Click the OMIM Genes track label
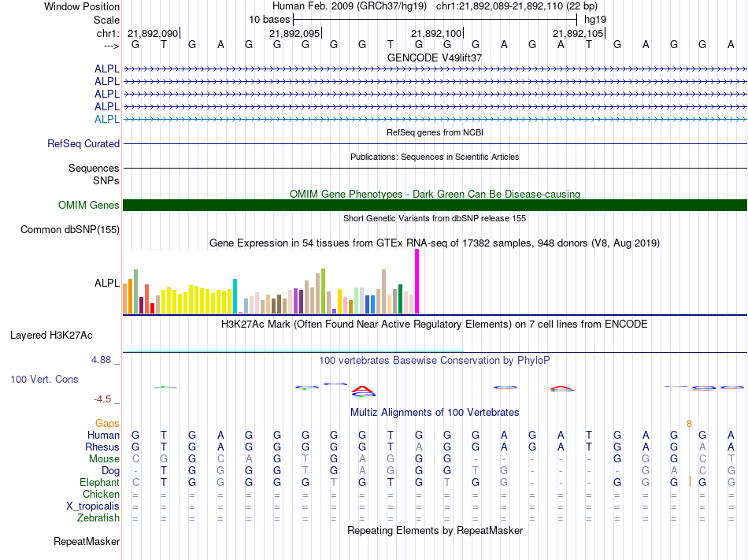 click(x=89, y=206)
